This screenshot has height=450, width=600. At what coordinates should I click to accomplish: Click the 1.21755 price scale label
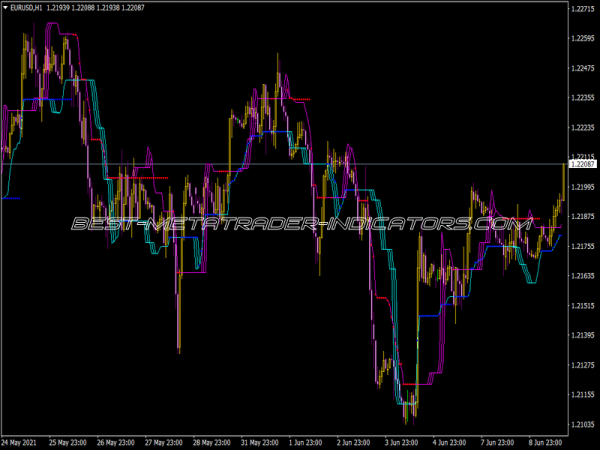582,246
